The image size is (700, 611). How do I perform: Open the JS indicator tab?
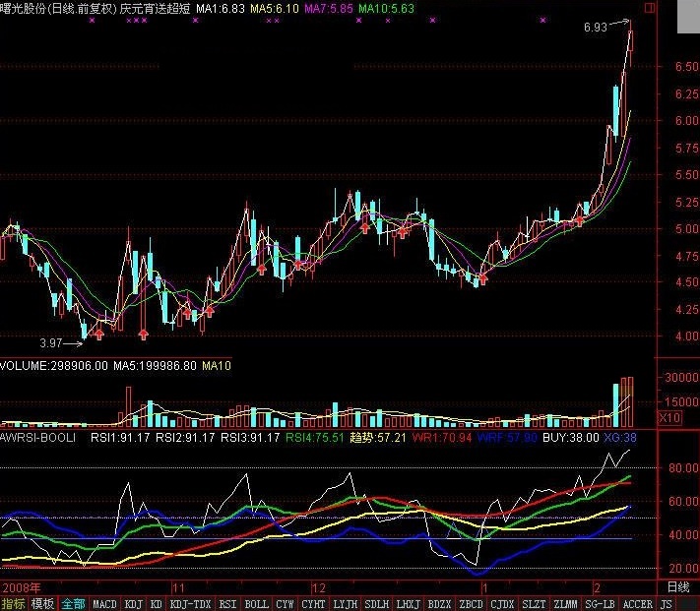(x=667, y=604)
